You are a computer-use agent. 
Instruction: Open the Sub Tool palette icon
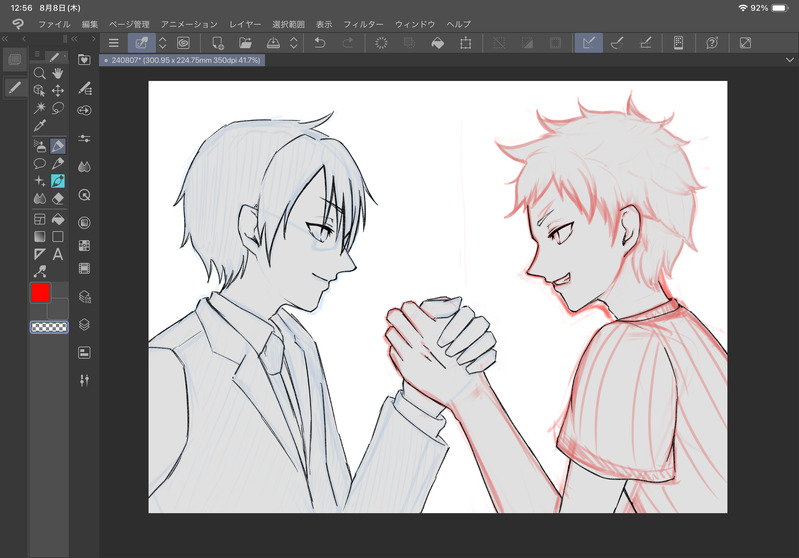click(84, 89)
